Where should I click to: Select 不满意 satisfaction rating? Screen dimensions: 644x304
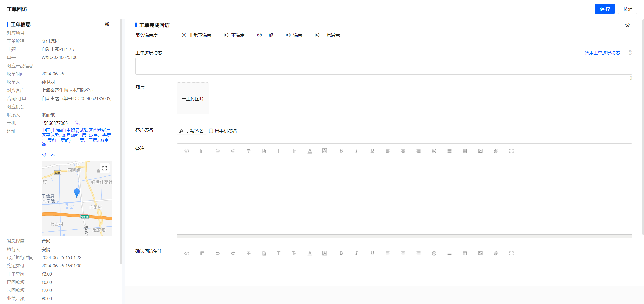point(234,35)
